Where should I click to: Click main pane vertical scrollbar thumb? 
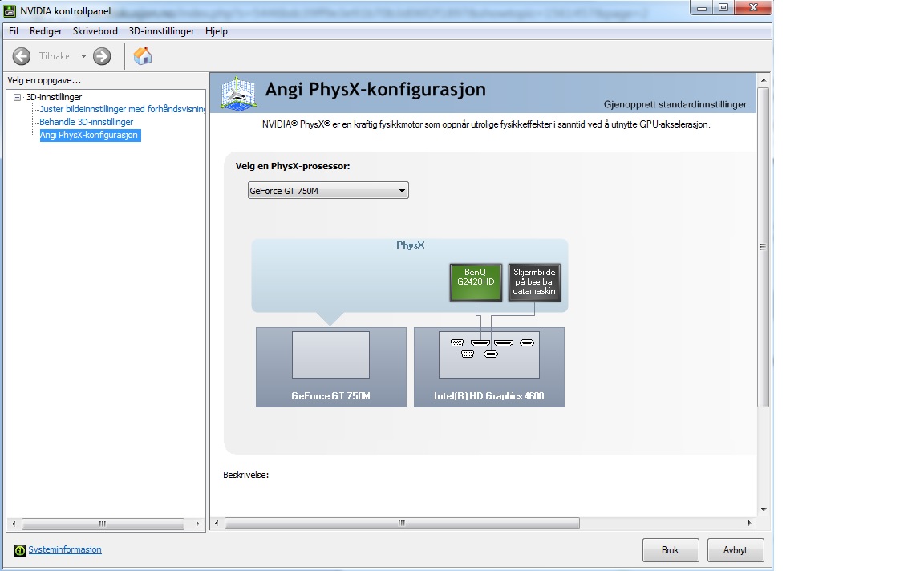(763, 248)
